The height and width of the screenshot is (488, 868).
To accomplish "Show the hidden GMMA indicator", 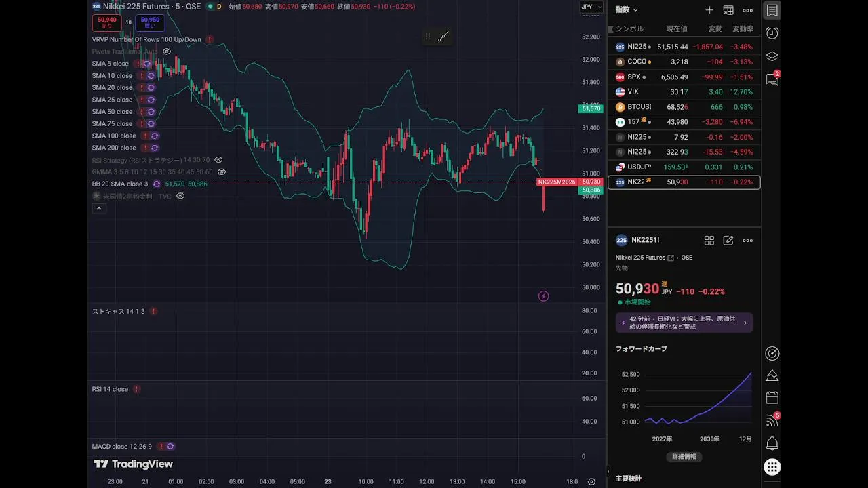I will click(222, 172).
